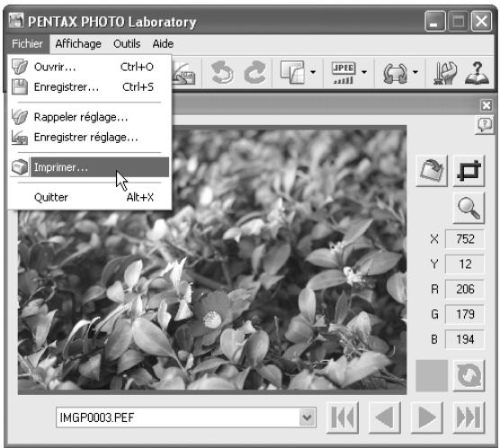Click the Rappeler réglage icon in menu

click(x=20, y=117)
